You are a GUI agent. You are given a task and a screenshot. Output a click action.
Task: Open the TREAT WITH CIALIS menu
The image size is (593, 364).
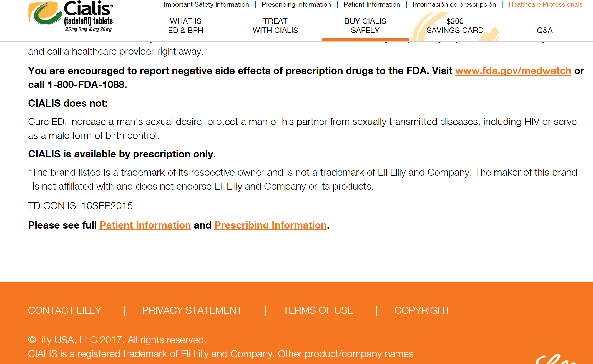275,26
